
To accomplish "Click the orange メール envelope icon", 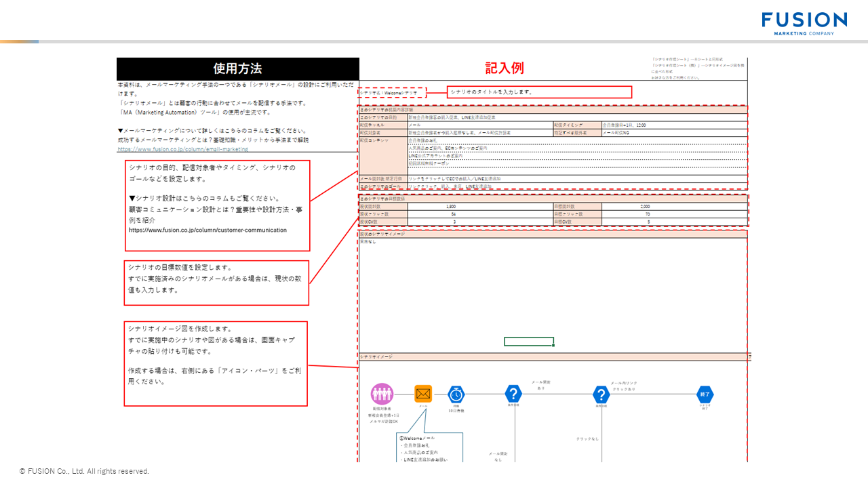I will pos(423,393).
